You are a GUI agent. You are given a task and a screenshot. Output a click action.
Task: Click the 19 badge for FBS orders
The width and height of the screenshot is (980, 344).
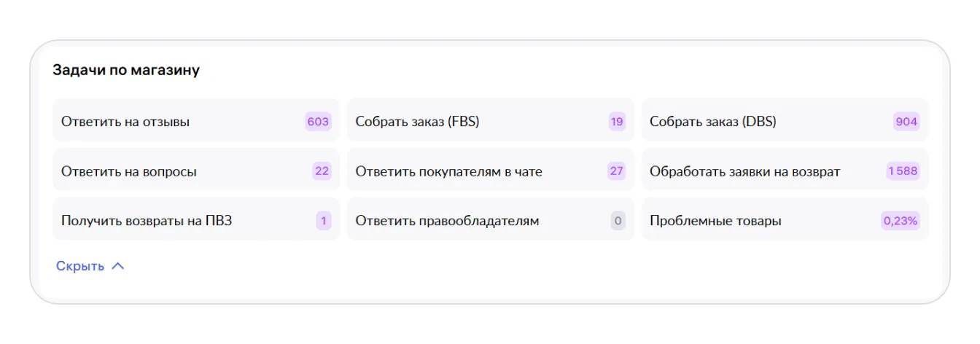coord(617,122)
